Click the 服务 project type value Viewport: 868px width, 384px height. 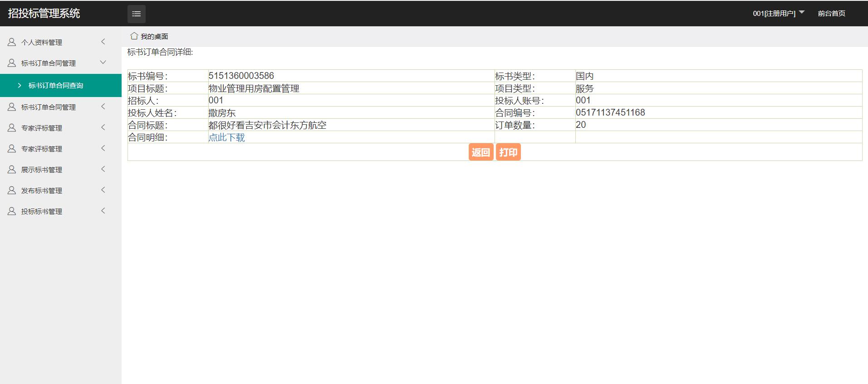point(584,88)
